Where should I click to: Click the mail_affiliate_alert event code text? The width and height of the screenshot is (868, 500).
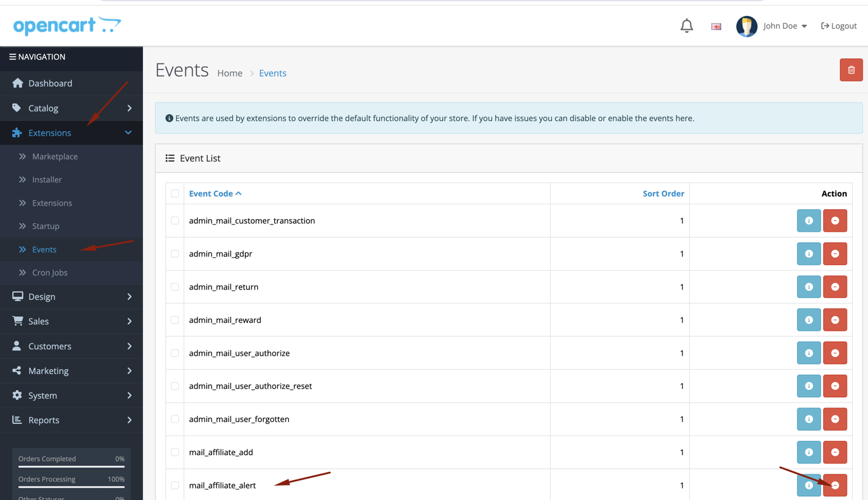(x=222, y=485)
